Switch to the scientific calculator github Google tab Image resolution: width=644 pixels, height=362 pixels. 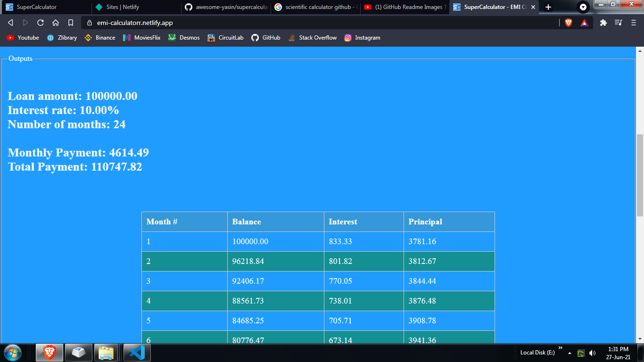(x=314, y=7)
